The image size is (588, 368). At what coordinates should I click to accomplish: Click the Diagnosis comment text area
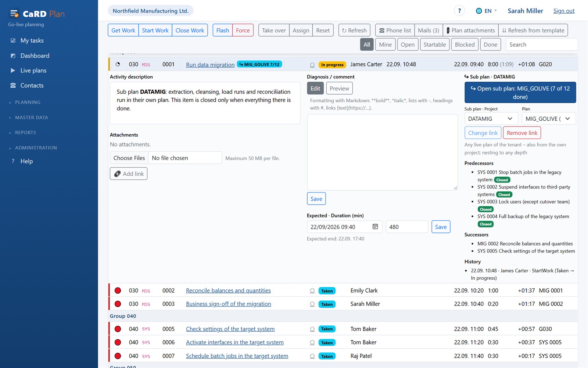382,152
